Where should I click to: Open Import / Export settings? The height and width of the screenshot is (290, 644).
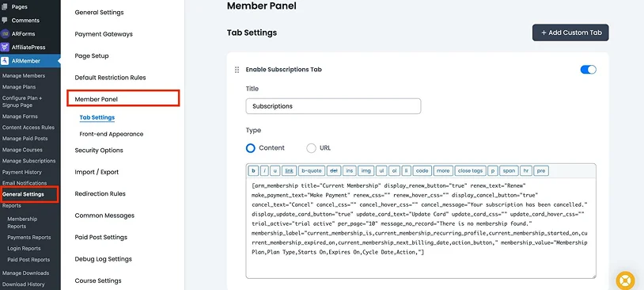pyautogui.click(x=97, y=173)
